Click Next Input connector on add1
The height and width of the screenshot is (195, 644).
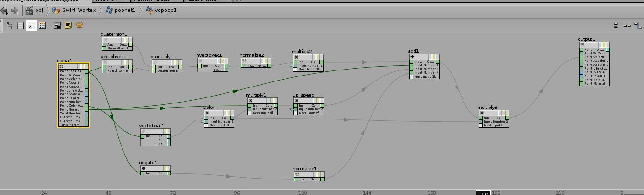(411, 76)
